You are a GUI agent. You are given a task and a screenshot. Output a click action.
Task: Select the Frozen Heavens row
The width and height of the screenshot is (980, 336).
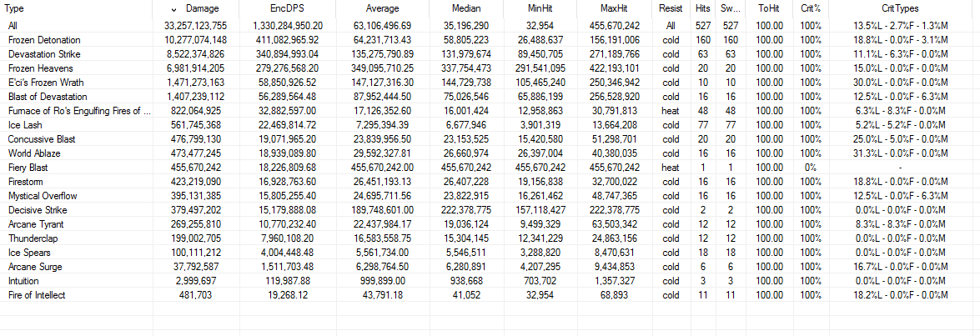click(490, 68)
